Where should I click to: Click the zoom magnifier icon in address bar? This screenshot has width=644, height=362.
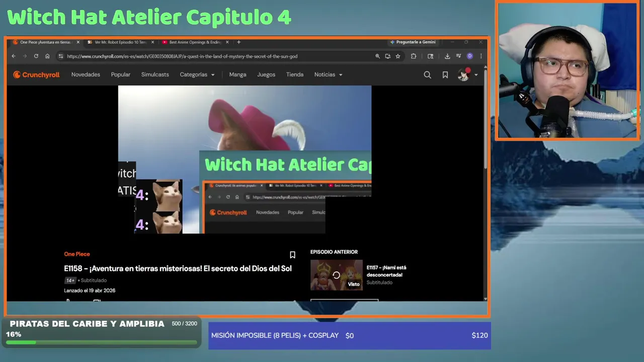pyautogui.click(x=377, y=56)
